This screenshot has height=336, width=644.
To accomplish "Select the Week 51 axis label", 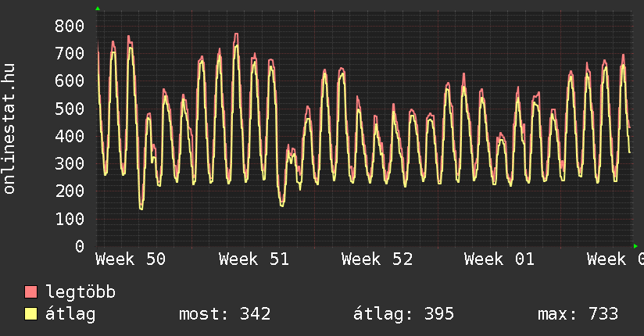I will coord(254,259).
